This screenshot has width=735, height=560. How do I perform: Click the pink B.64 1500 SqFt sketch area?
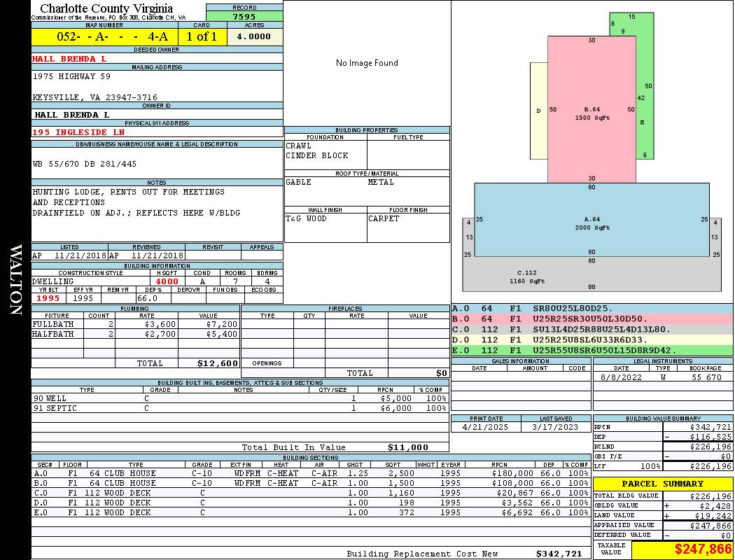pyautogui.click(x=591, y=109)
